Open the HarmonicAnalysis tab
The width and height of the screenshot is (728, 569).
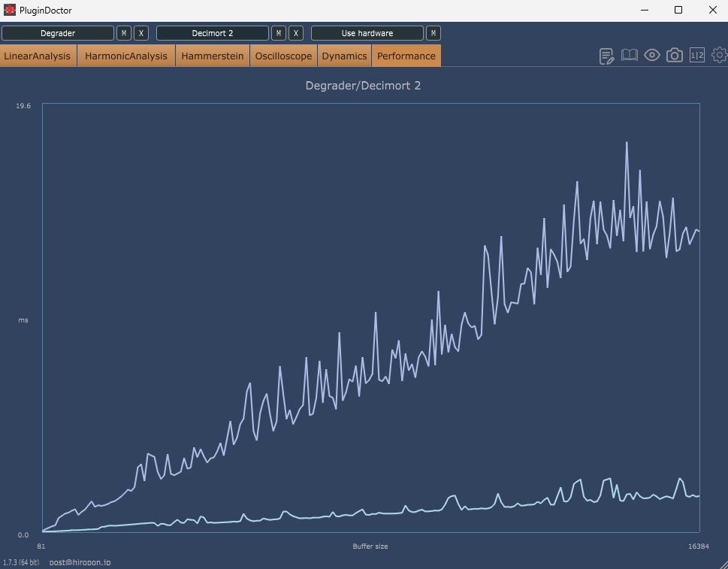pos(125,56)
